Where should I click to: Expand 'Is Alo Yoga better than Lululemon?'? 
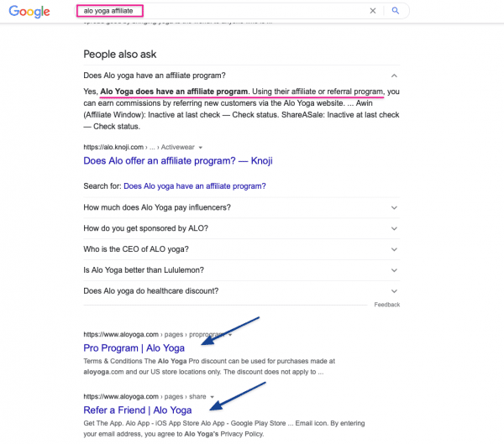point(241,270)
